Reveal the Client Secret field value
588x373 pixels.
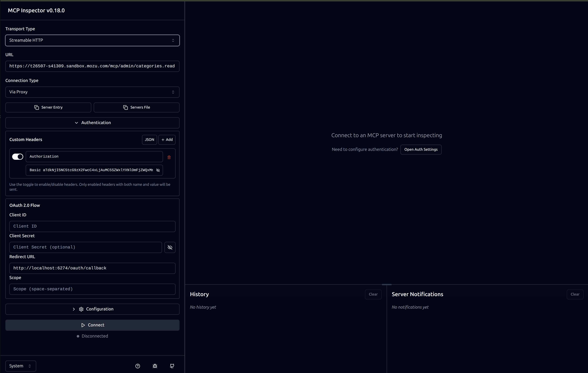[170, 247]
